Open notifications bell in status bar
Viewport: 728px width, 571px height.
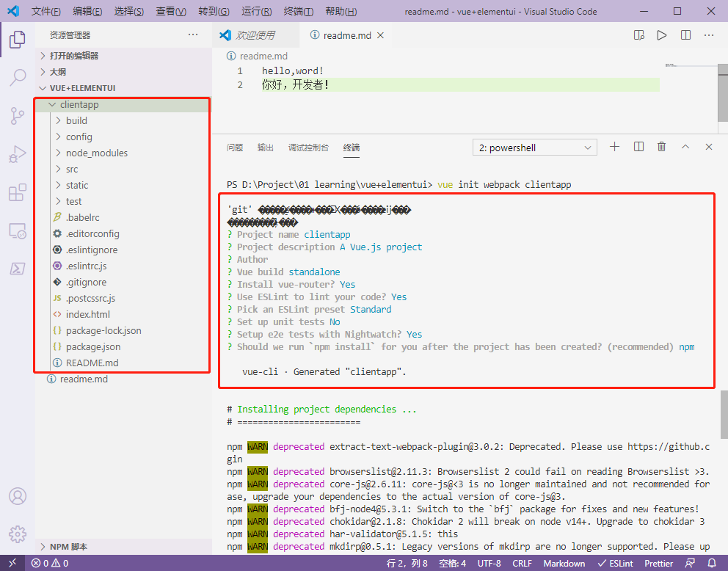coord(712,563)
